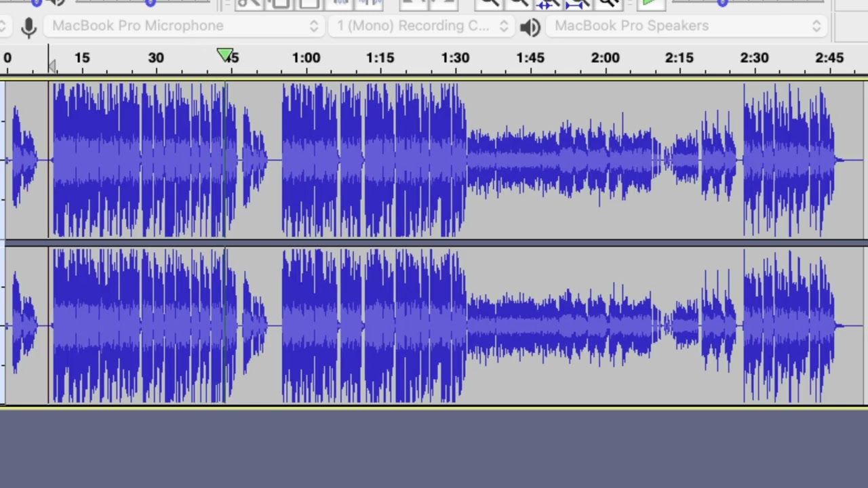Click the upper channel waveform
The height and width of the screenshot is (488, 868).
coord(434,160)
